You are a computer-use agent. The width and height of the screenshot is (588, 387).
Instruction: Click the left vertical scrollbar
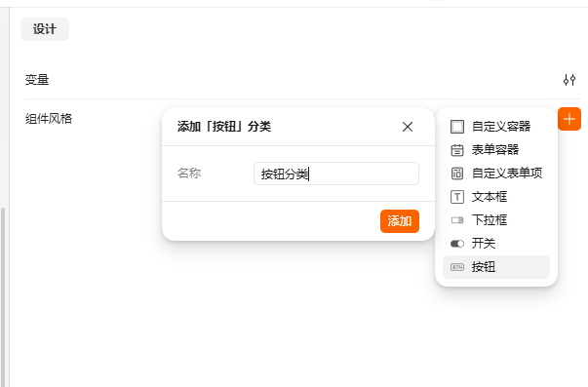tap(3, 296)
